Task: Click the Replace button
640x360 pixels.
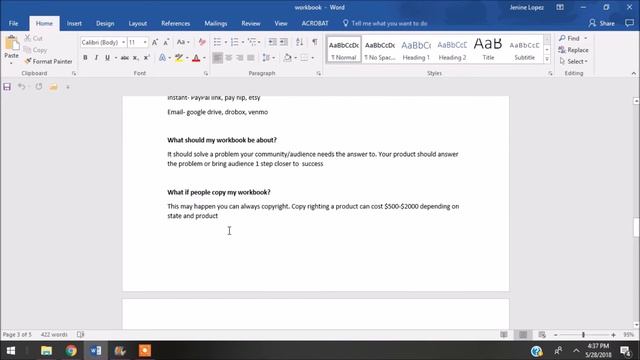Action: click(x=573, y=50)
